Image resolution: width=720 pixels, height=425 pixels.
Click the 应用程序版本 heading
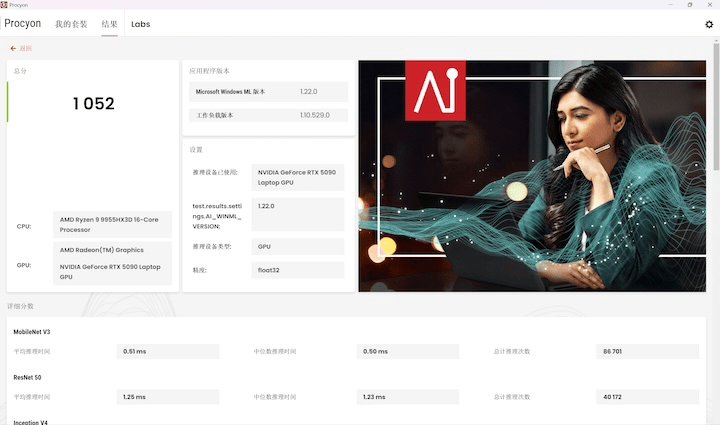click(209, 71)
